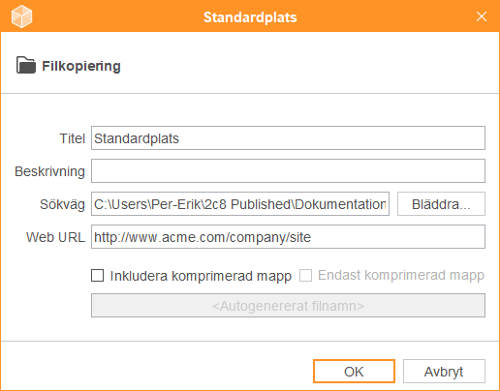The height and width of the screenshot is (391, 500).
Task: Click the Sökväg path field
Action: 240,204
